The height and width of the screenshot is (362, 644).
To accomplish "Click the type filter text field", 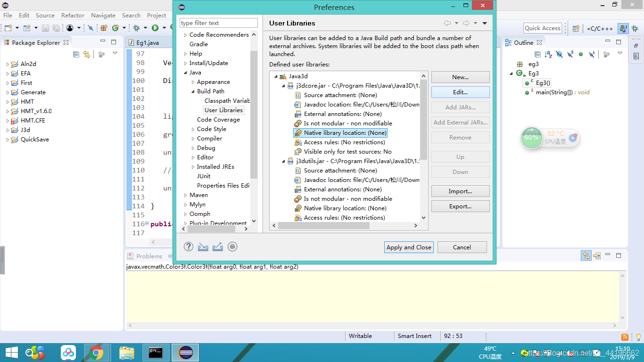I will (x=219, y=23).
